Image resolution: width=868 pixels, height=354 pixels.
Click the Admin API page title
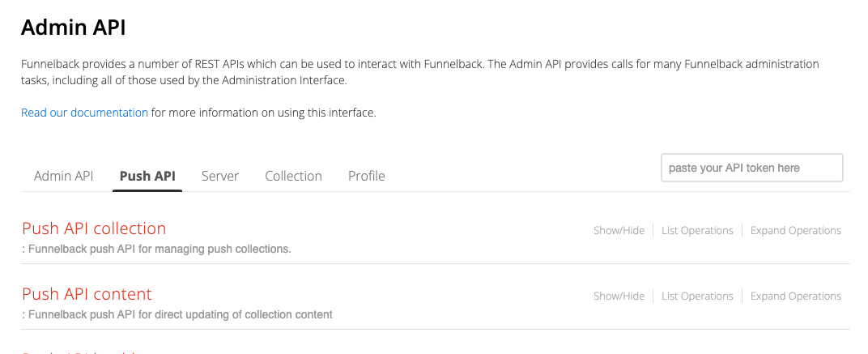coord(73,28)
